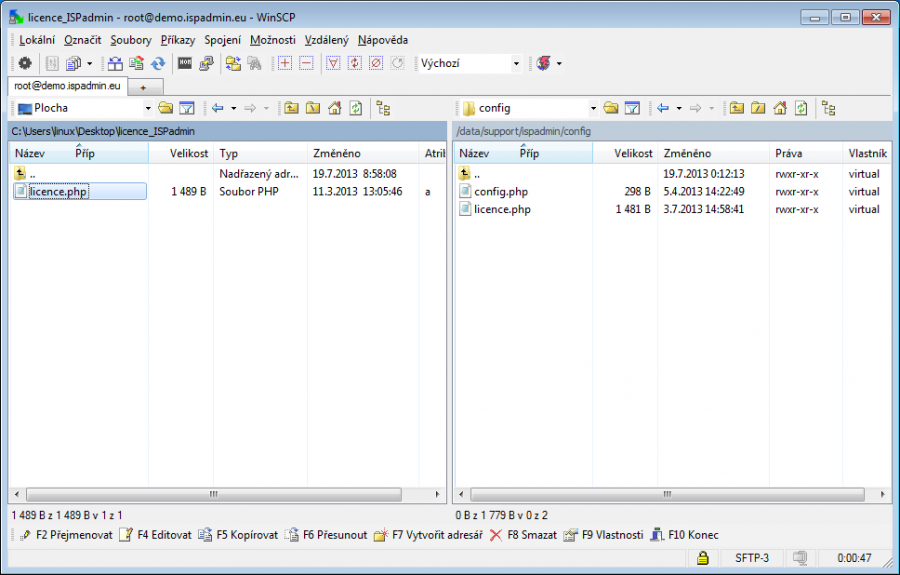The image size is (900, 575).
Task: Go to the remote parent directory icon
Action: point(736,108)
